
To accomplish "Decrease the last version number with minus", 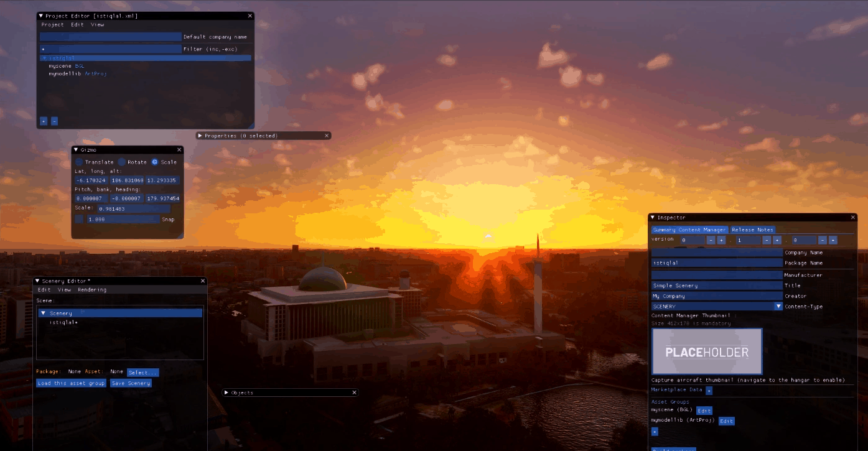I will coord(822,240).
